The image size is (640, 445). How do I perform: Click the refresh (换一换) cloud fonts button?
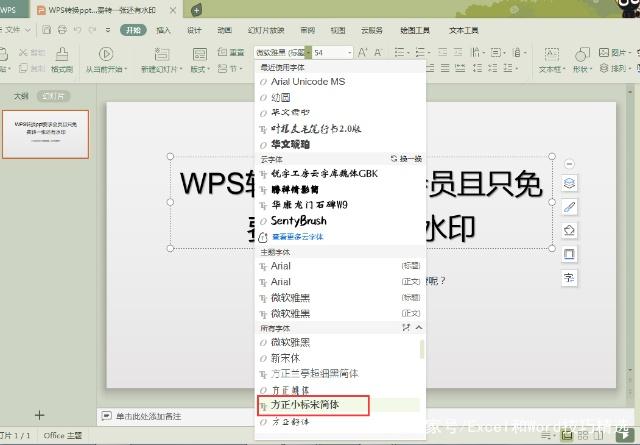406,158
